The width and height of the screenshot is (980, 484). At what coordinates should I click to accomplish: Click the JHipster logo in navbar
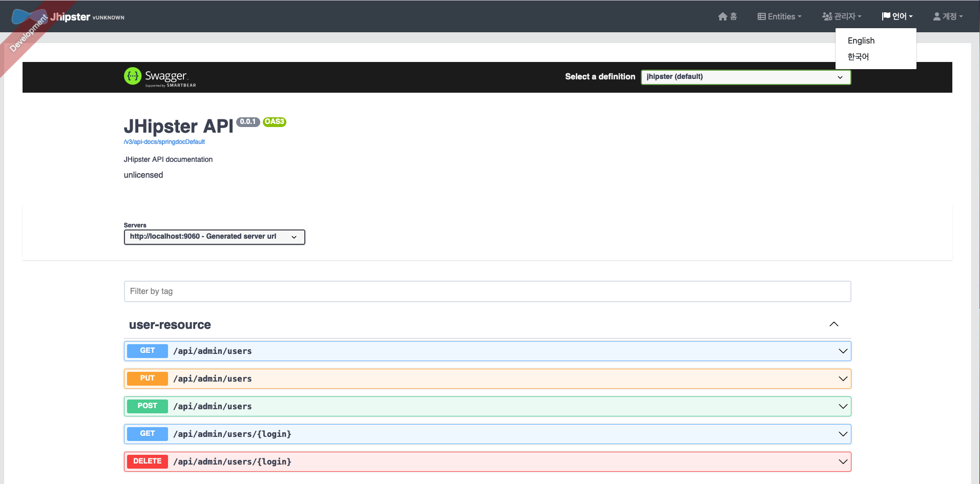(30, 17)
